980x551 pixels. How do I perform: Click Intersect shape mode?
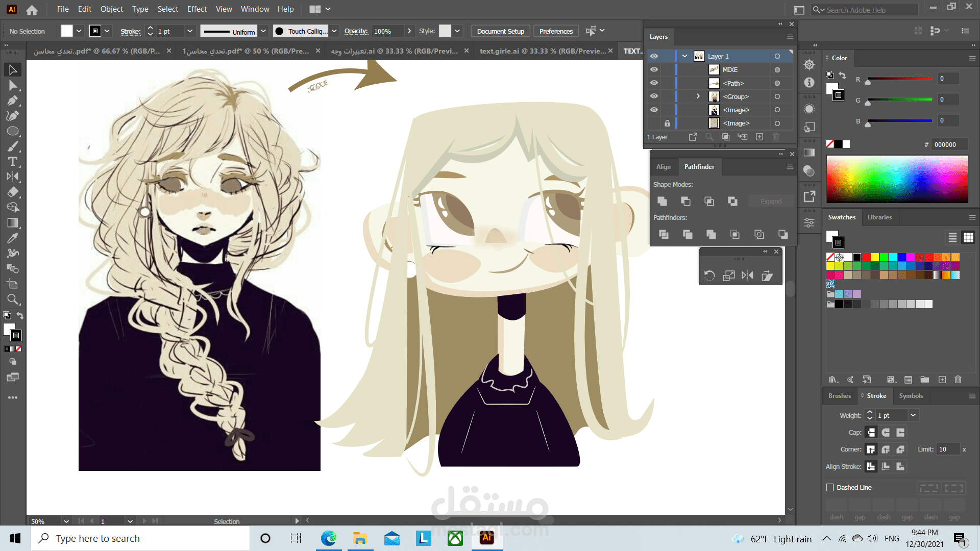[709, 202]
